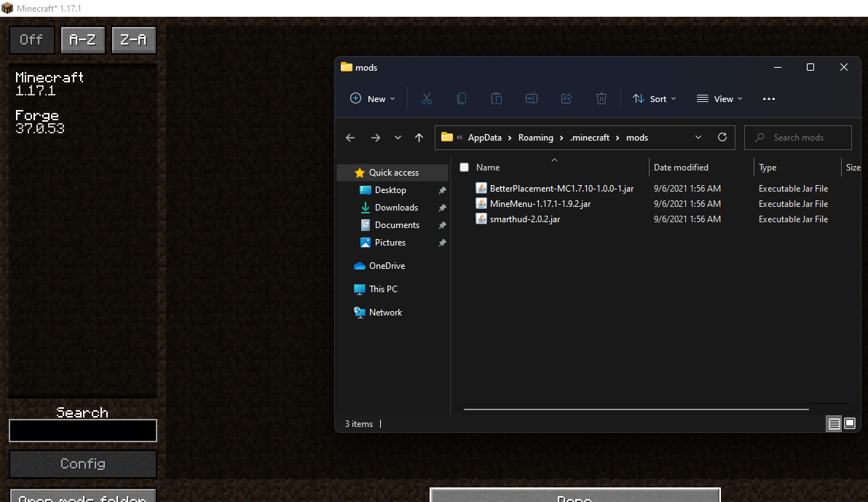Navigate up a level with the up arrow
The image size is (868, 502).
click(419, 137)
